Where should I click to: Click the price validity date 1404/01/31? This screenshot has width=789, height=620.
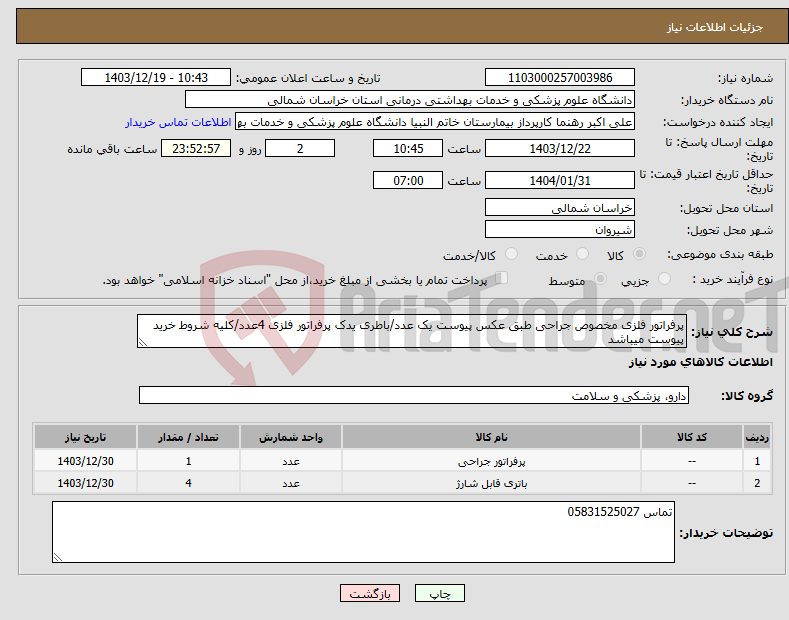[560, 180]
